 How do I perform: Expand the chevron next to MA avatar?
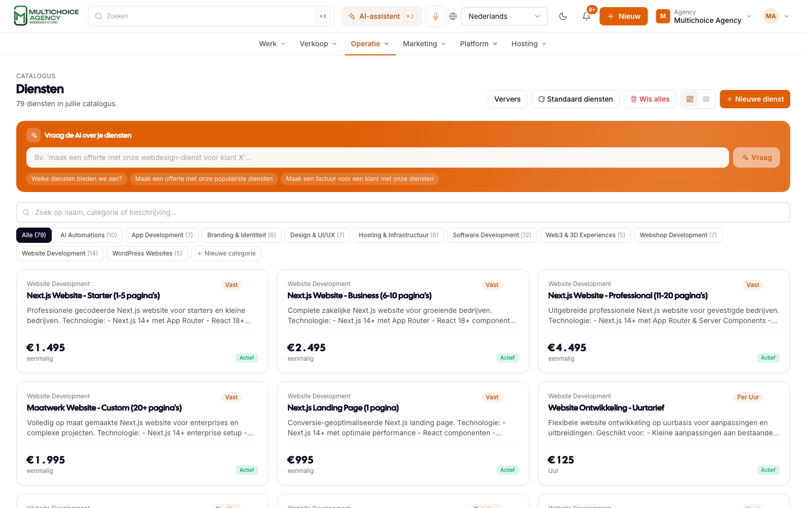coord(787,16)
